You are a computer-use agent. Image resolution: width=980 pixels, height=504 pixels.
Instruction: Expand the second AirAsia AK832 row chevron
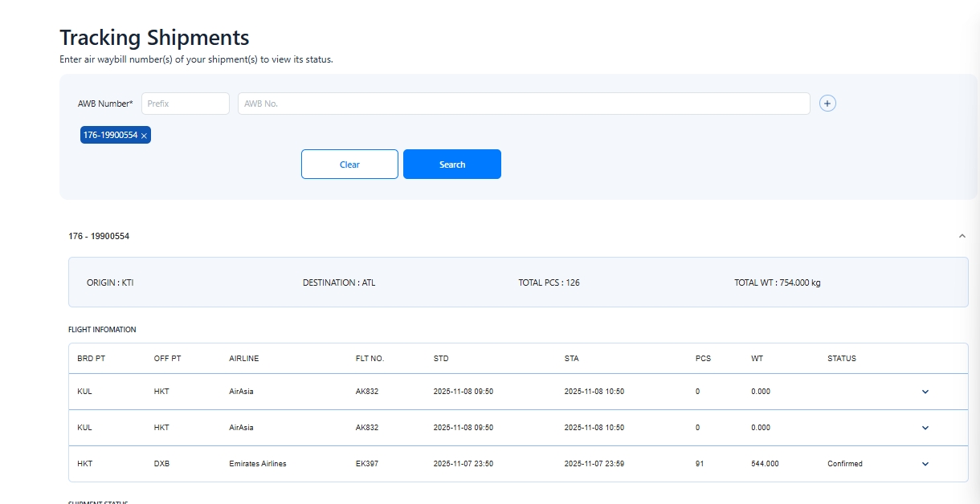[x=925, y=428]
